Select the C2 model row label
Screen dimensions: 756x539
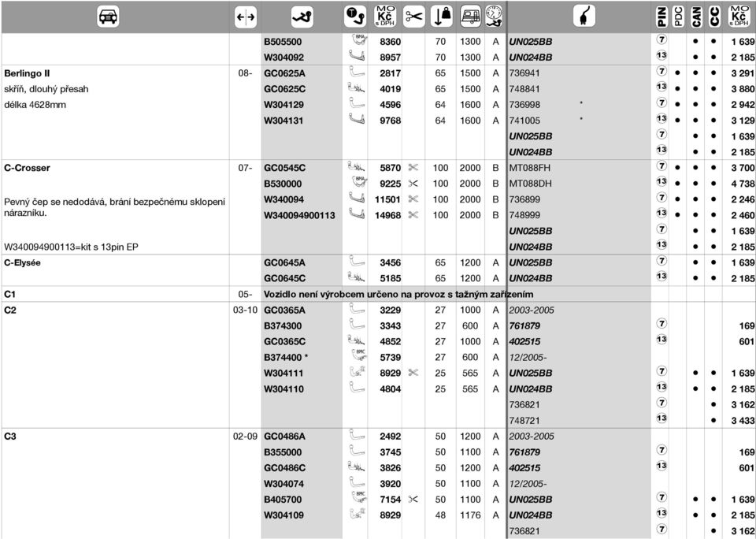coord(9,310)
